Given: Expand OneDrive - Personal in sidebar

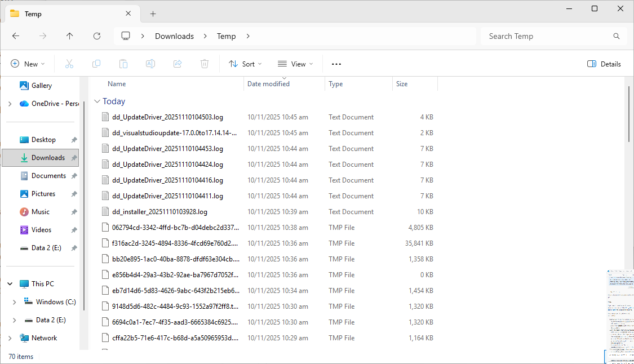Looking at the screenshot, I should 10,104.
